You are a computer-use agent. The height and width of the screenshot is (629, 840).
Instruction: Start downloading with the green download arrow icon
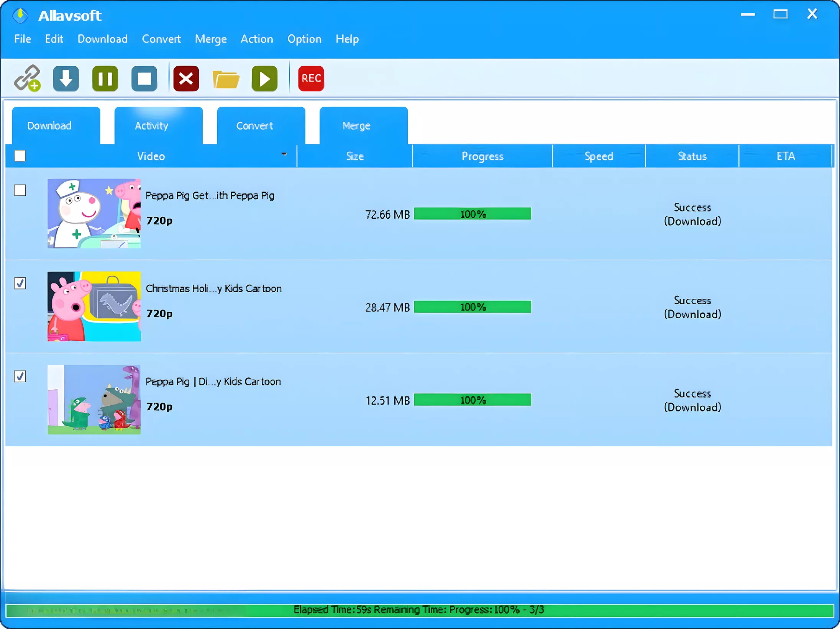tap(66, 78)
